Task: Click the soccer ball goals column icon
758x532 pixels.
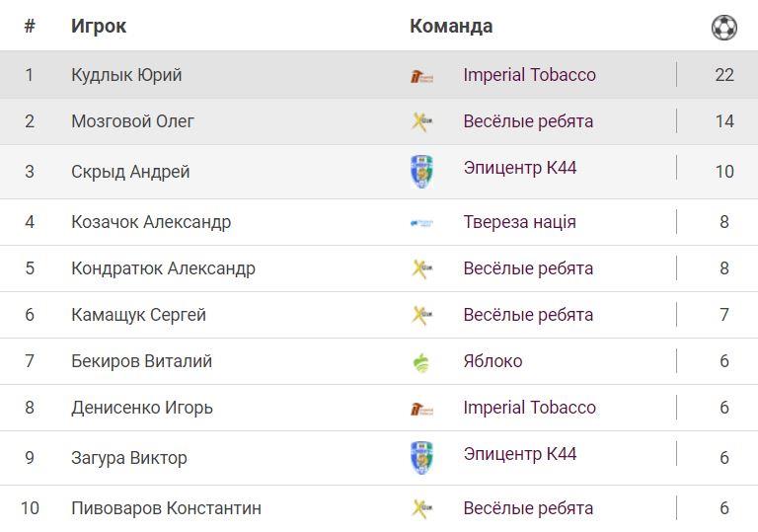Action: coord(723,27)
